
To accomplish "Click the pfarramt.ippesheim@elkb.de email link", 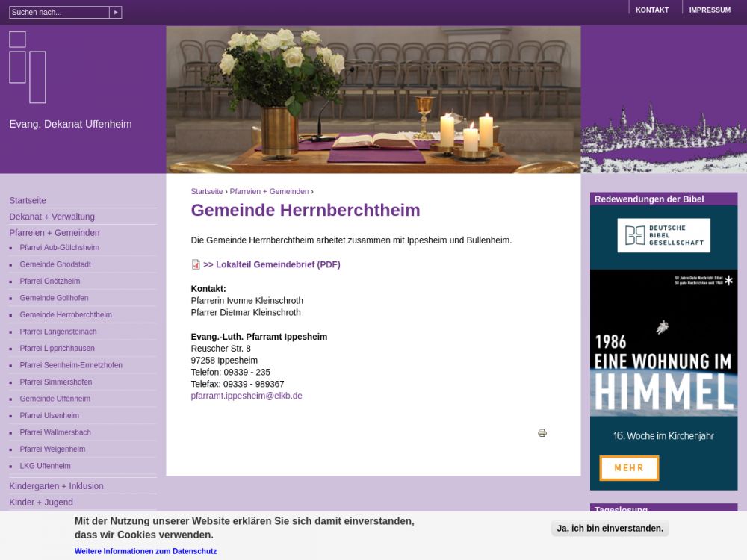I will pos(247,396).
